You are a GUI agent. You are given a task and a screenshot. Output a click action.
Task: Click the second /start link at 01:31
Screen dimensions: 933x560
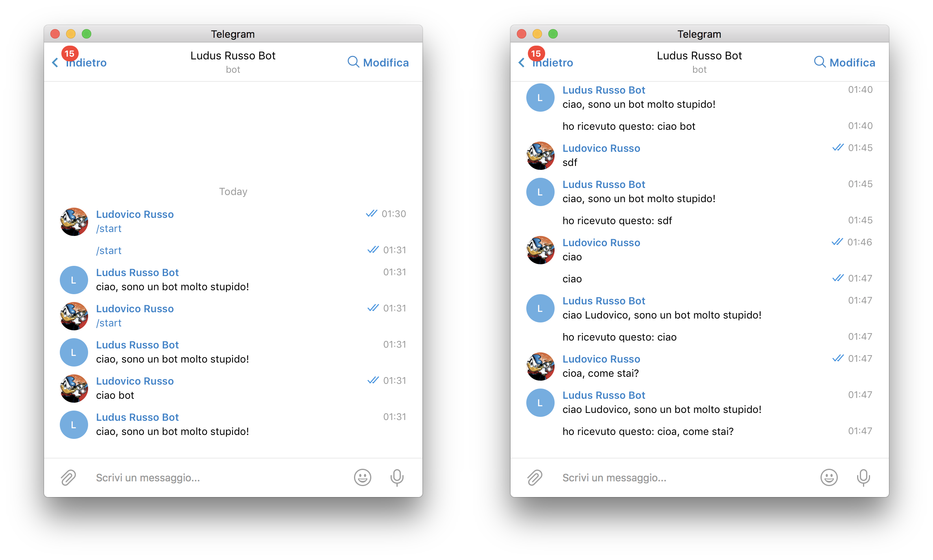(109, 251)
